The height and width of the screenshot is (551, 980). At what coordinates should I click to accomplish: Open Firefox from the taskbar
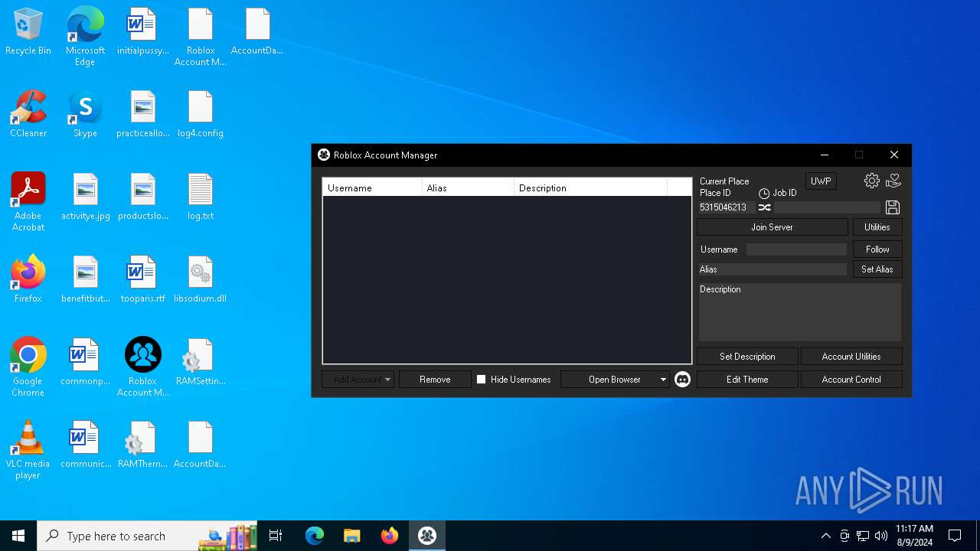click(x=390, y=536)
